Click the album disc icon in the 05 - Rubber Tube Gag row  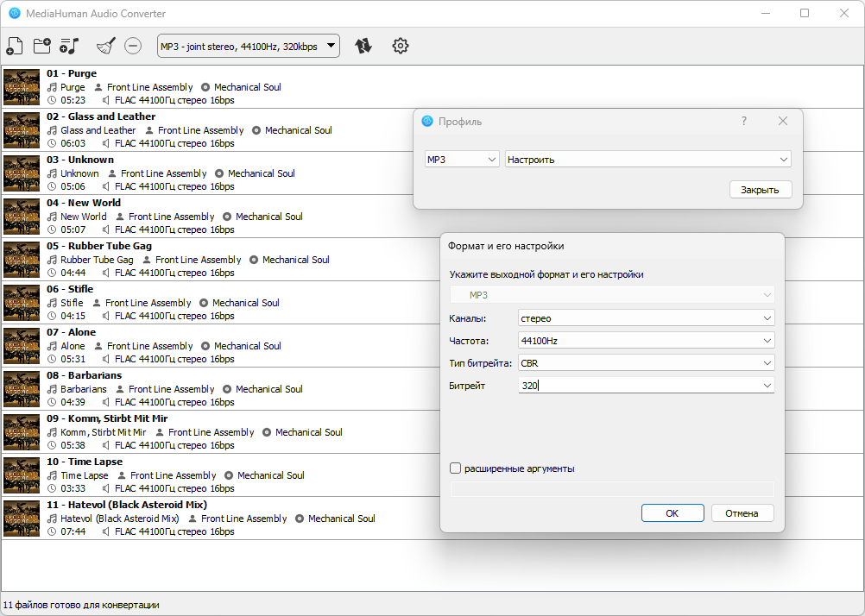tap(254, 260)
